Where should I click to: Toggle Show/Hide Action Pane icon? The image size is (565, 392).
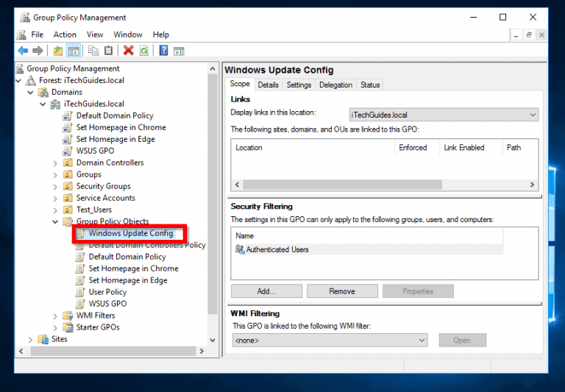[179, 51]
